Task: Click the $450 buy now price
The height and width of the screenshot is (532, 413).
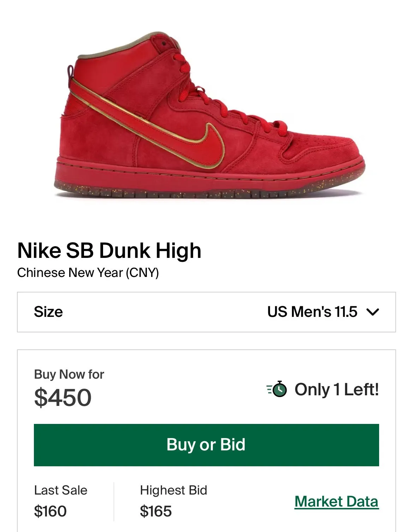Action: tap(63, 397)
